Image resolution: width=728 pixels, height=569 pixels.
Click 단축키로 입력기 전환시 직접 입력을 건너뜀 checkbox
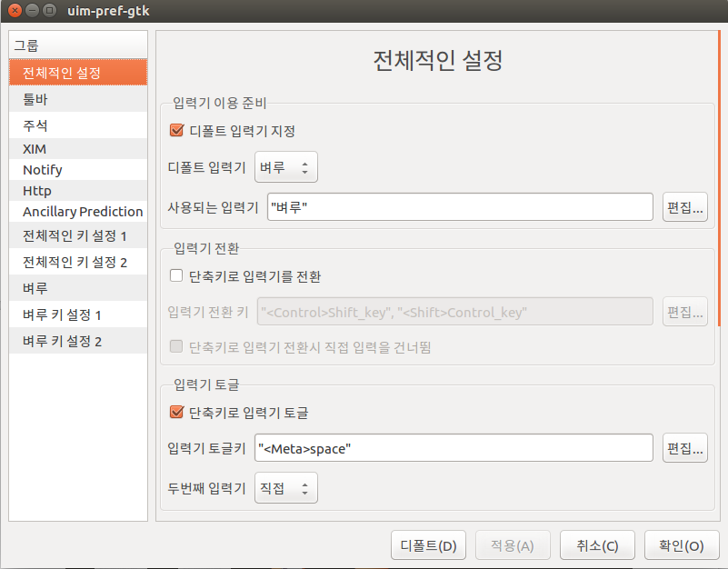(176, 346)
